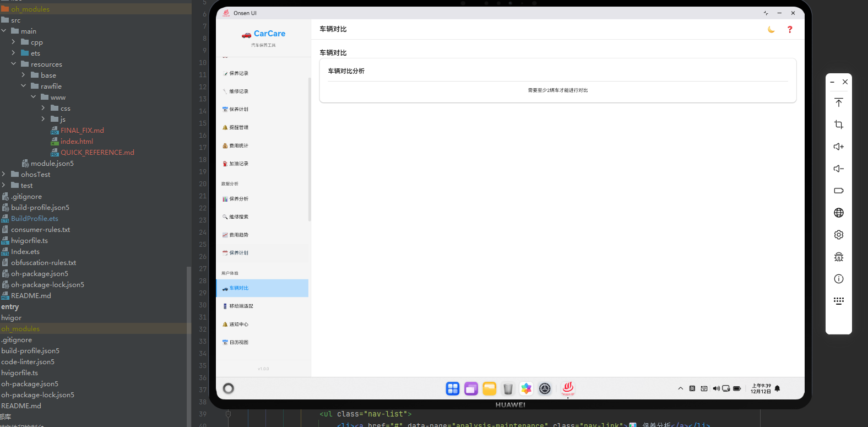The width and height of the screenshot is (868, 427).
Task: Toggle dark mode with the moon icon
Action: click(x=771, y=30)
